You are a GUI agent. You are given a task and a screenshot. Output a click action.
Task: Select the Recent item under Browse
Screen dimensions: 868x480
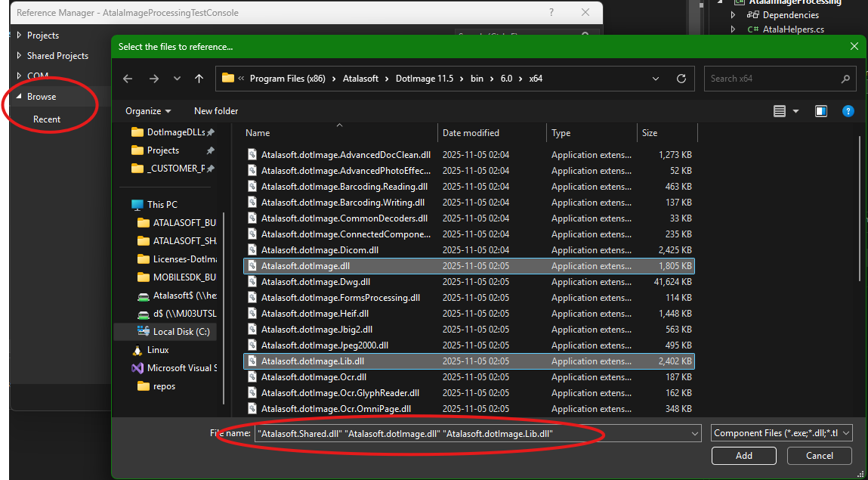pos(47,119)
